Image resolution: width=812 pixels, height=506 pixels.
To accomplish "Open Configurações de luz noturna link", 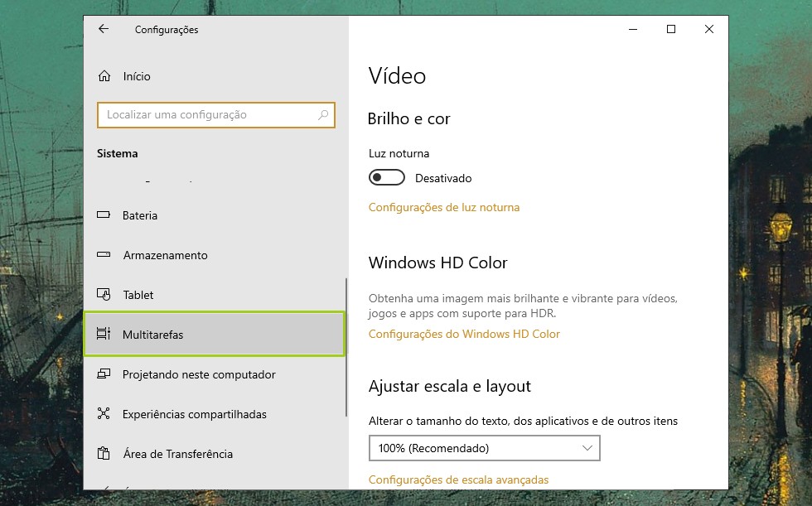I will coord(444,207).
